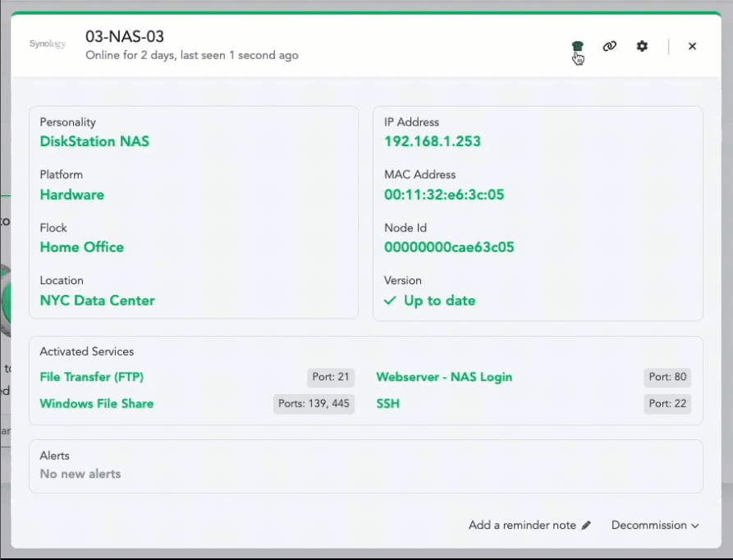Click the IP address 192.168.1.253

pyautogui.click(x=432, y=141)
